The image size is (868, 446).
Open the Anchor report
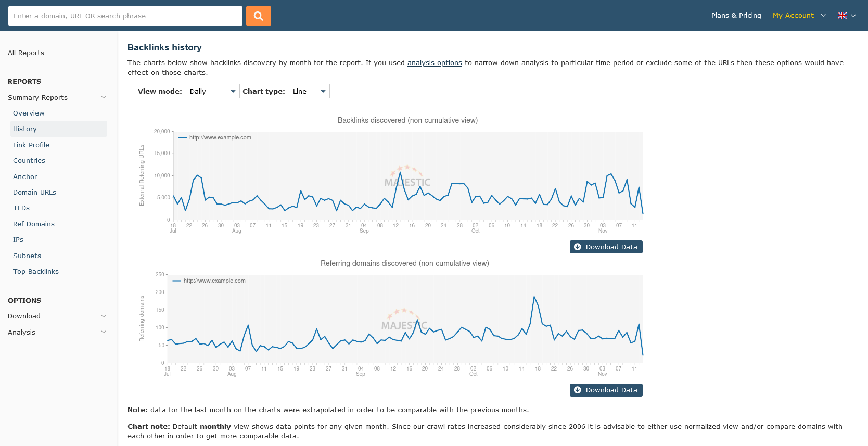(25, 177)
